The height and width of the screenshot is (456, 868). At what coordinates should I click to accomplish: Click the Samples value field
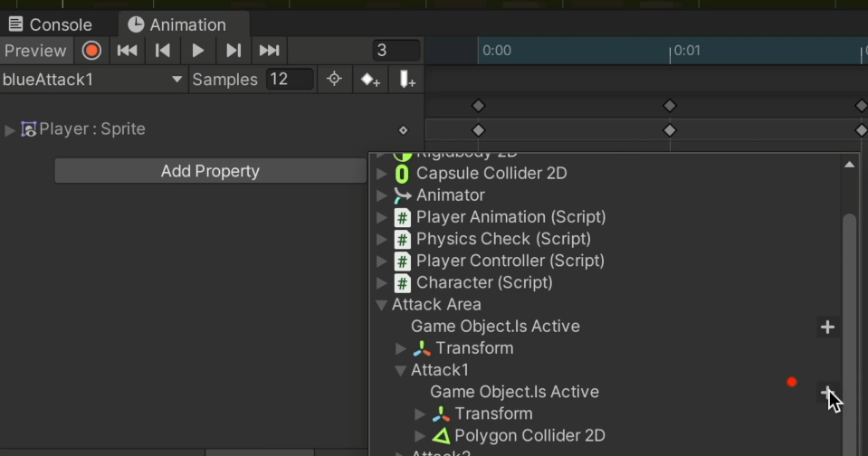coord(290,79)
